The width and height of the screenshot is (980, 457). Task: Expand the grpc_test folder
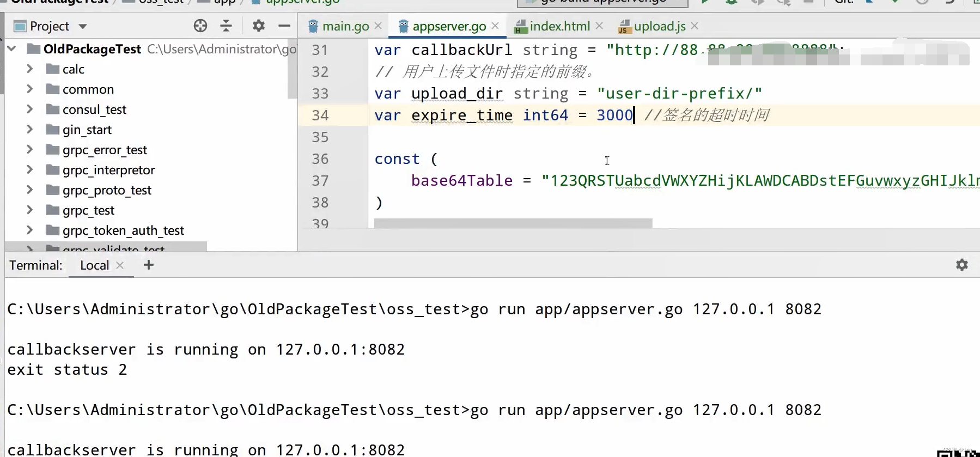30,210
